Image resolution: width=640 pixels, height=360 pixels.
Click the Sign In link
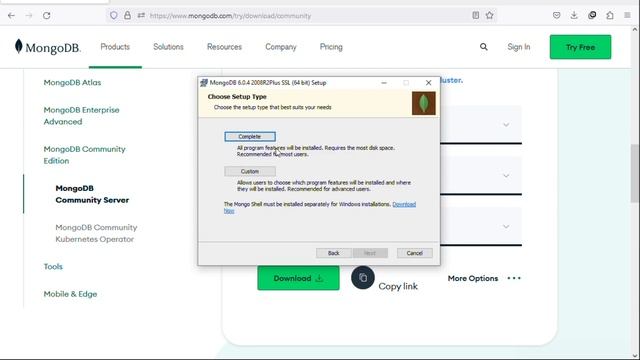pyautogui.click(x=519, y=47)
